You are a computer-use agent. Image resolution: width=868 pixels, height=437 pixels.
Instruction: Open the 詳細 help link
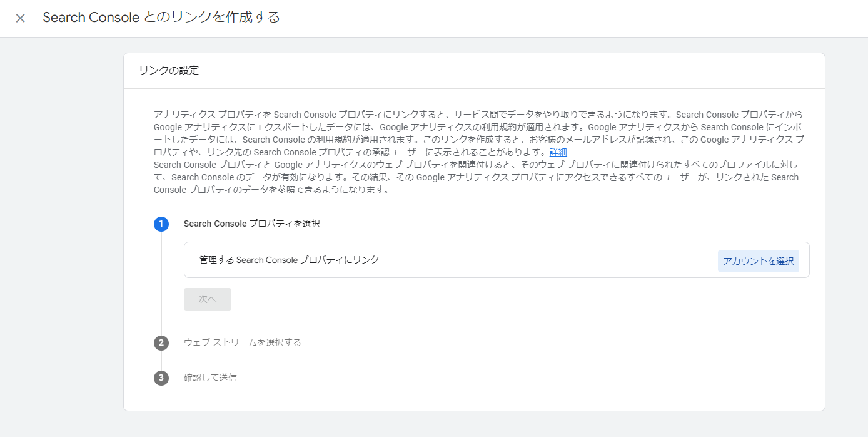point(558,152)
